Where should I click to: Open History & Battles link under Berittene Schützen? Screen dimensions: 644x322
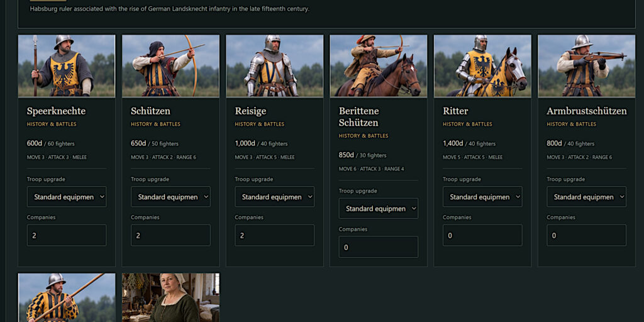click(364, 136)
